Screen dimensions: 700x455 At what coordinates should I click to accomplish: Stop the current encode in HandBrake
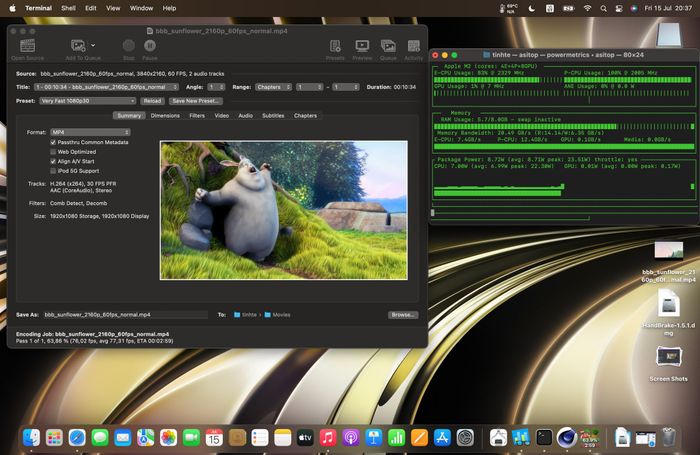(129, 46)
